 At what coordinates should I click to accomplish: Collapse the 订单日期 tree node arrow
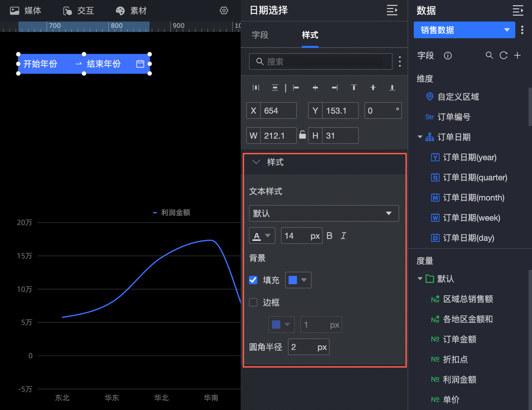(x=420, y=137)
